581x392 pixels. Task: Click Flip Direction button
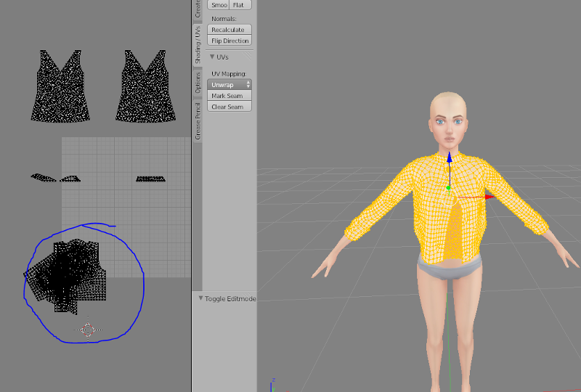pos(229,41)
